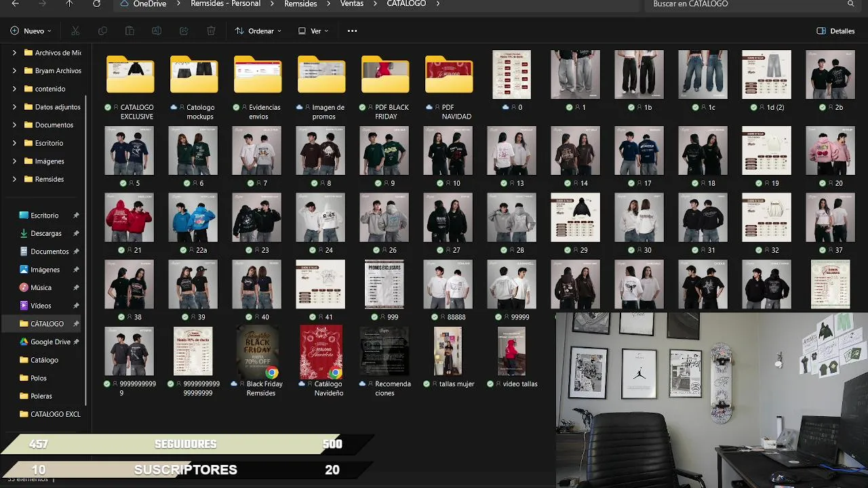This screenshot has width=868, height=488.
Task: Select the CATALOGO quick access item
Action: coord(47,324)
